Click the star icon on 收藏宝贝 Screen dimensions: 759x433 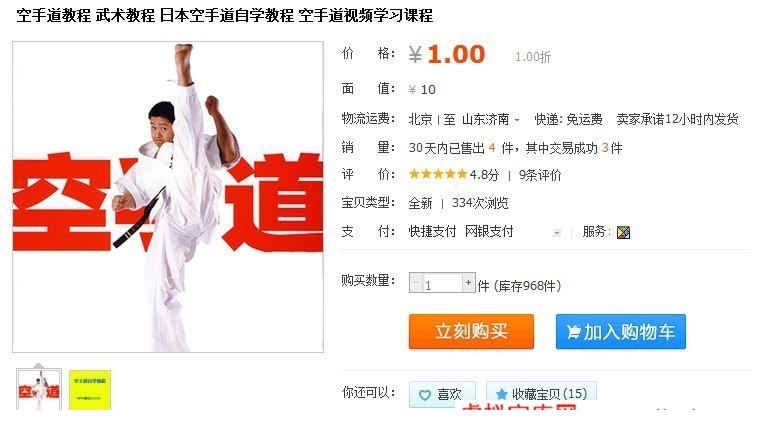point(501,394)
